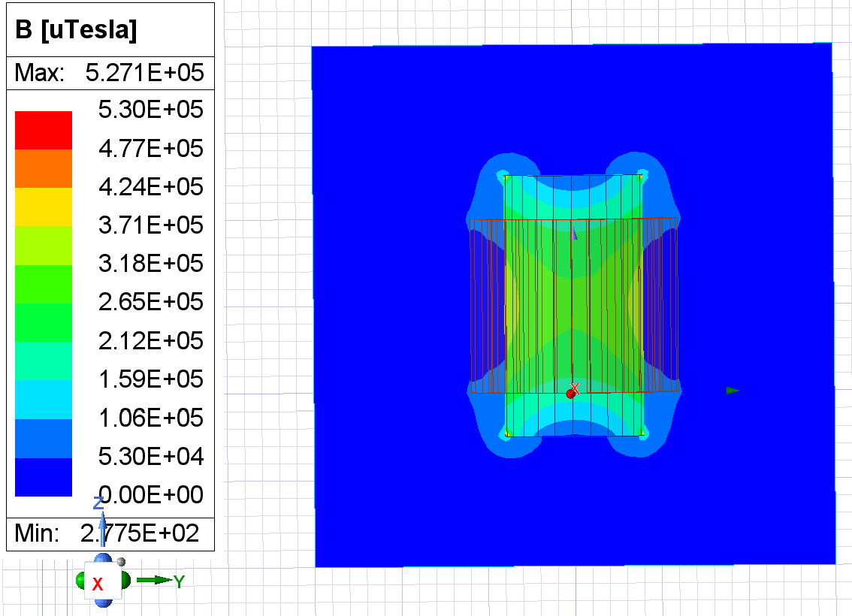Click the left green sphere of the orientation triad
The image size is (852, 616).
81,581
